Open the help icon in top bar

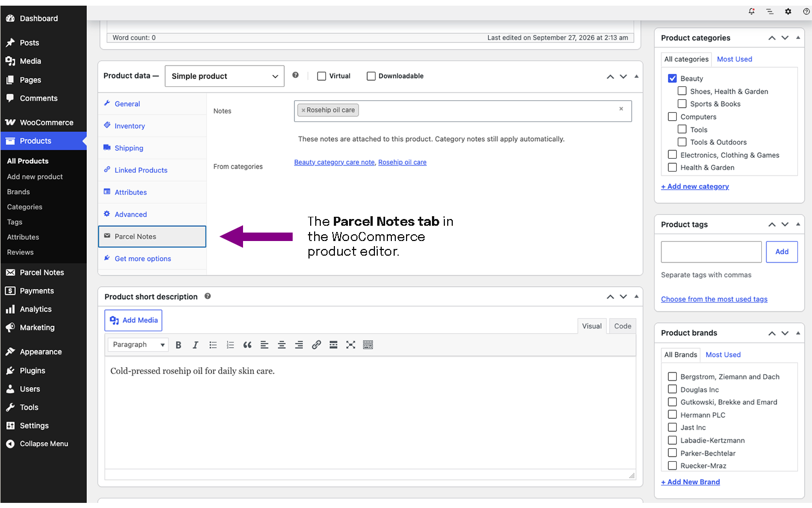tap(806, 11)
